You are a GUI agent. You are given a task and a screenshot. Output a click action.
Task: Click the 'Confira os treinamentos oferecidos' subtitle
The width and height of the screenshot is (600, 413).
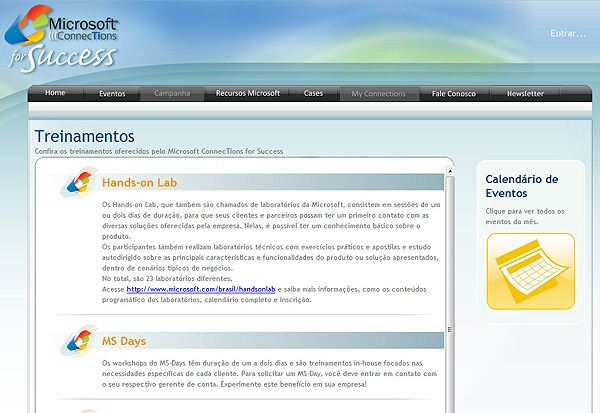click(x=159, y=151)
